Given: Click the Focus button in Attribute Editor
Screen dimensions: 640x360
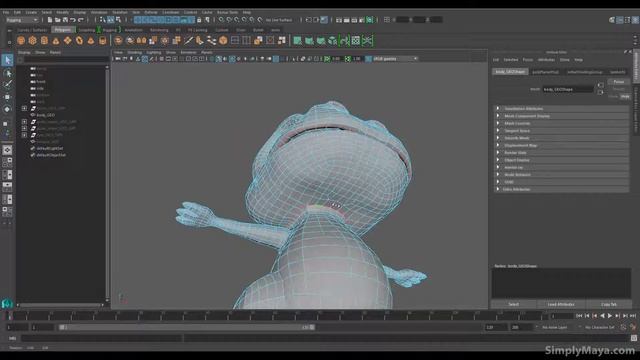Looking at the screenshot, I should [x=619, y=82].
